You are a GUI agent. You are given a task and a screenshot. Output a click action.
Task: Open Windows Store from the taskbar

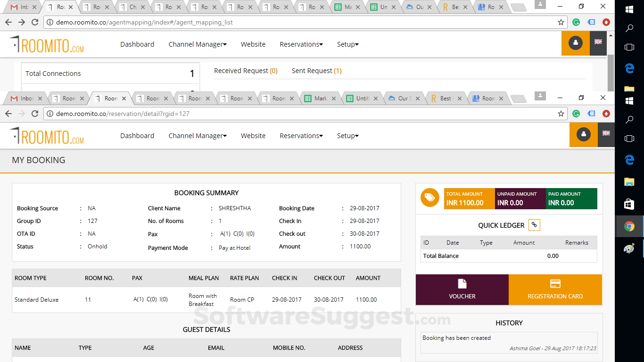(x=629, y=204)
